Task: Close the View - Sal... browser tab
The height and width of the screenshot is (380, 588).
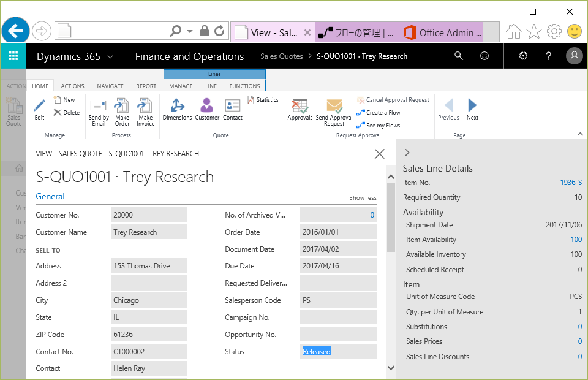Action: tap(307, 32)
